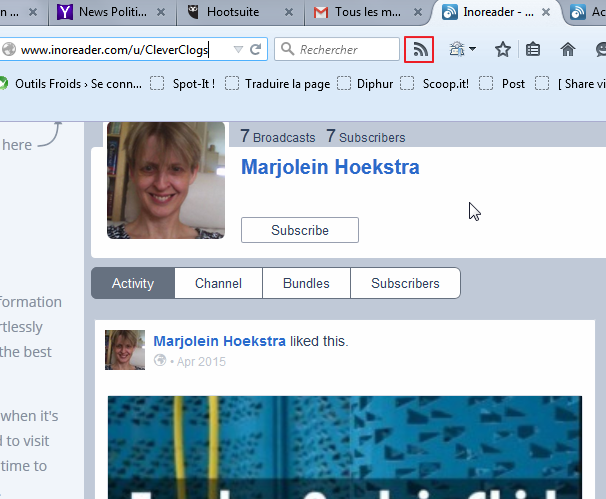Switch to News Politi... Yahoo tab
The image size is (606, 499).
(112, 12)
